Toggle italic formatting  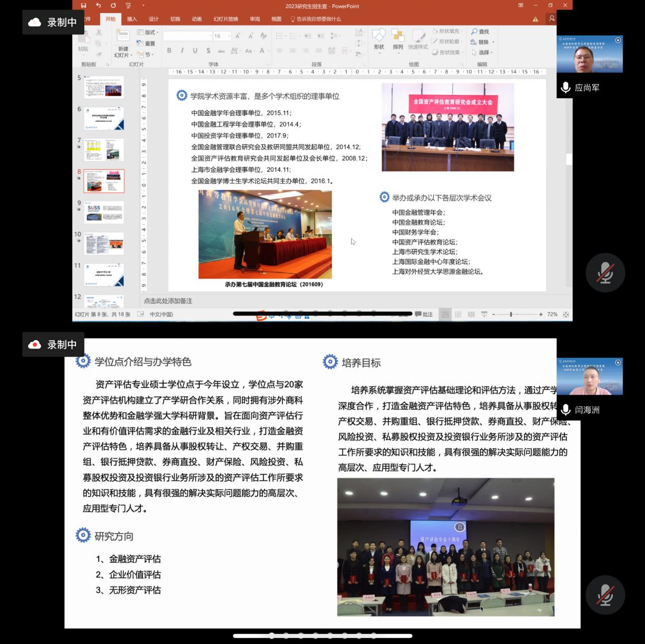click(182, 50)
